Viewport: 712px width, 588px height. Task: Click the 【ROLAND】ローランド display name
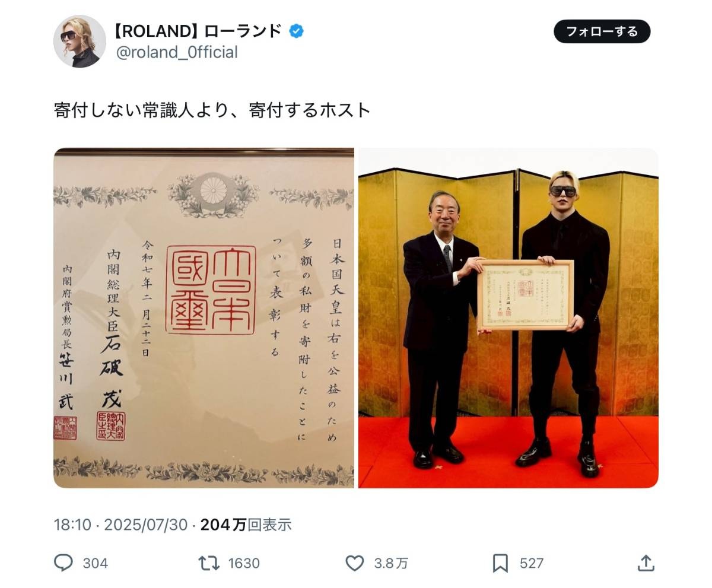point(199,31)
